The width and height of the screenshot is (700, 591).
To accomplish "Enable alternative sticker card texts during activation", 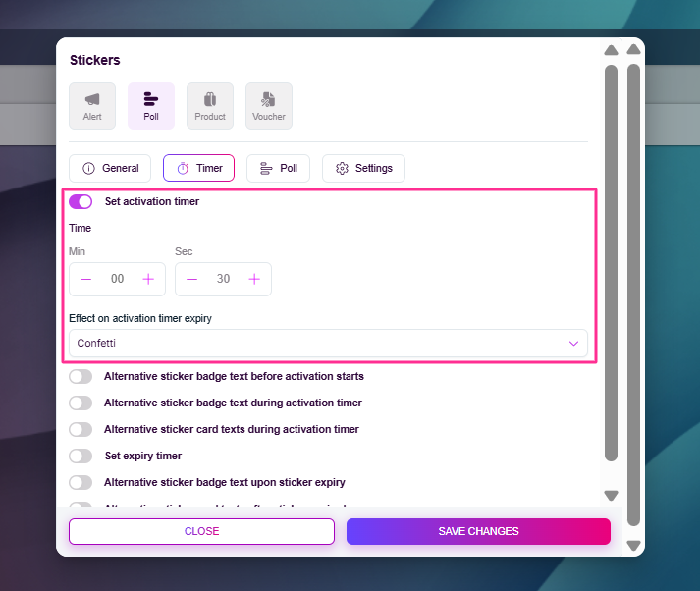I will click(81, 430).
